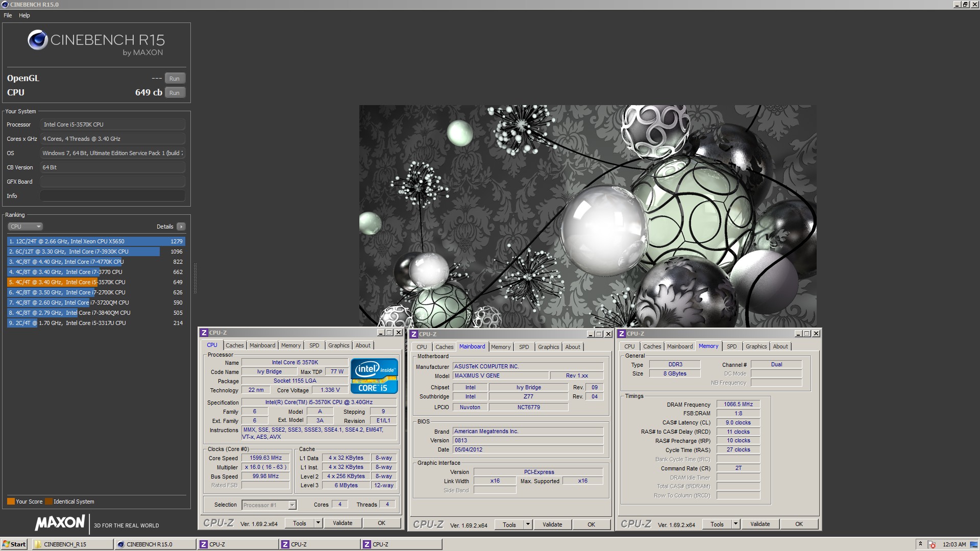980x551 pixels.
Task: Click OK in Memory CPU-Z window
Action: pyautogui.click(x=799, y=524)
